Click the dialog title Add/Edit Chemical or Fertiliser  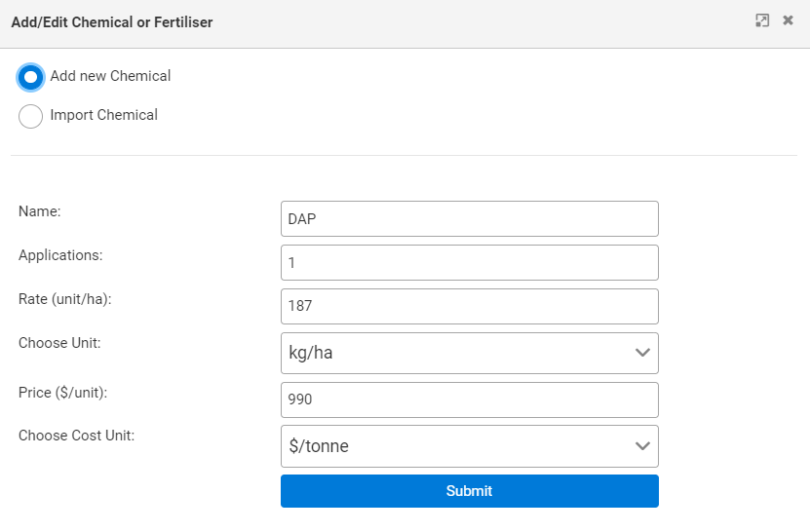pos(111,21)
